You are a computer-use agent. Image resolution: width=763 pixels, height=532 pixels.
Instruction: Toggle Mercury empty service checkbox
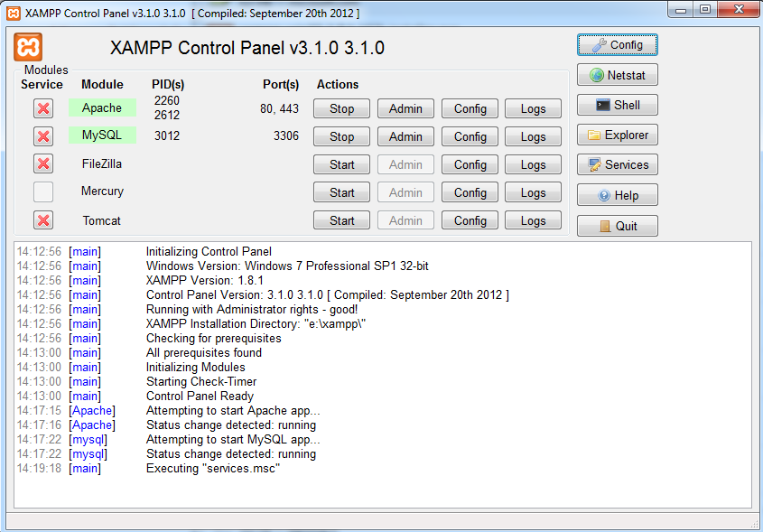pos(43,191)
